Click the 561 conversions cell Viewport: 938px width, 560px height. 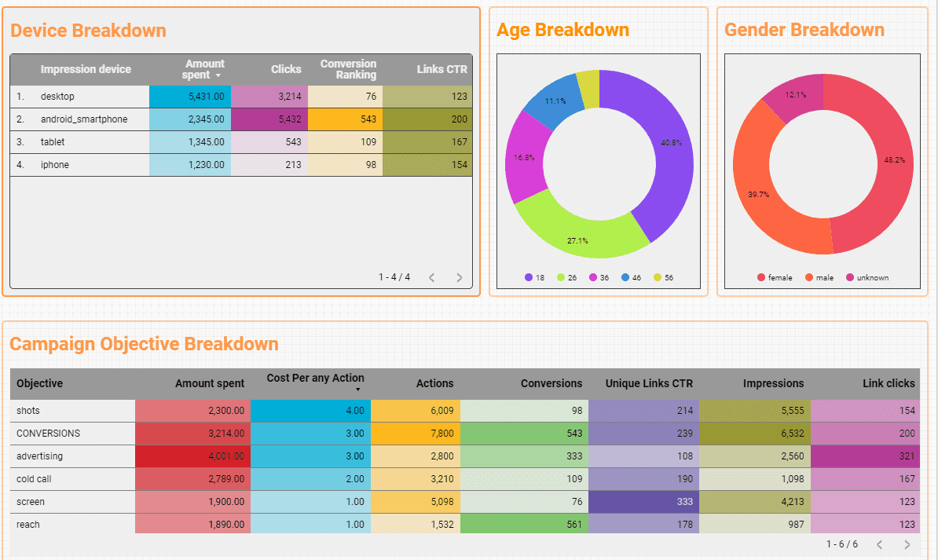coord(525,524)
